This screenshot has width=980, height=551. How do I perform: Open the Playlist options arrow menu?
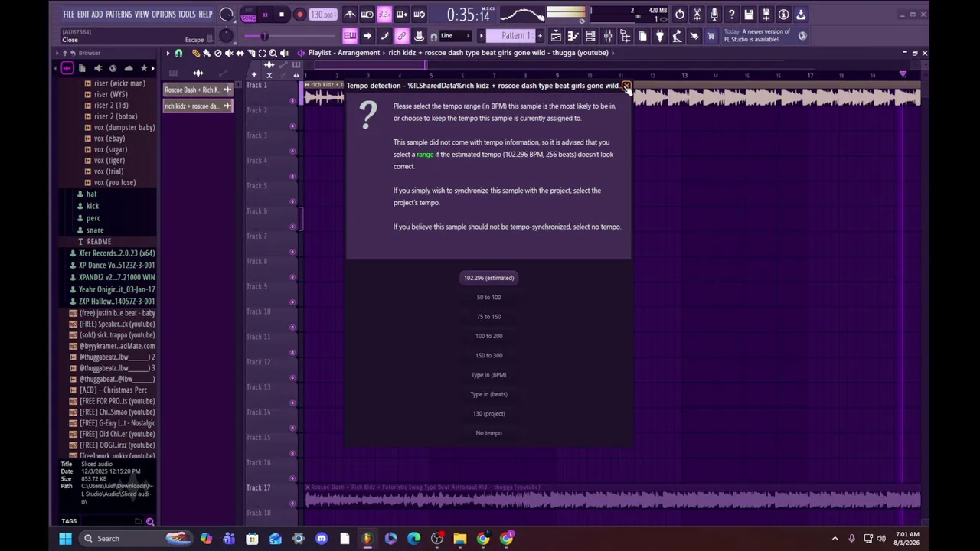tap(168, 53)
